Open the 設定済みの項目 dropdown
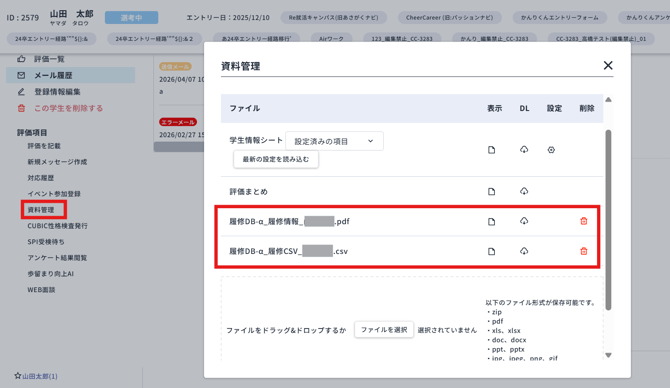The image size is (670, 388). pos(334,141)
